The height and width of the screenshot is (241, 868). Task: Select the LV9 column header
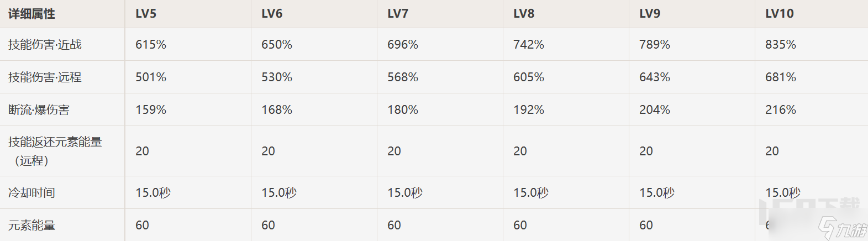coord(650,14)
